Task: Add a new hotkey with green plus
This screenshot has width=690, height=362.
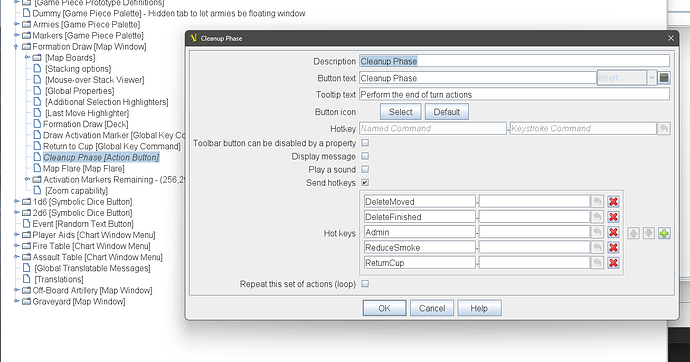Action: (x=664, y=233)
